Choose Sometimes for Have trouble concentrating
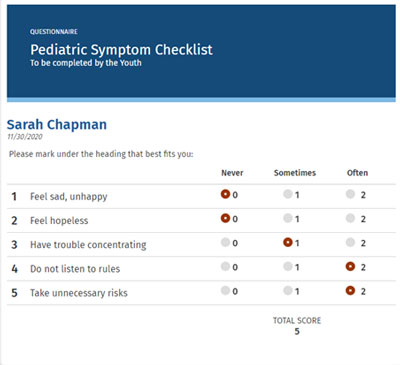This screenshot has height=365, width=400. click(288, 242)
